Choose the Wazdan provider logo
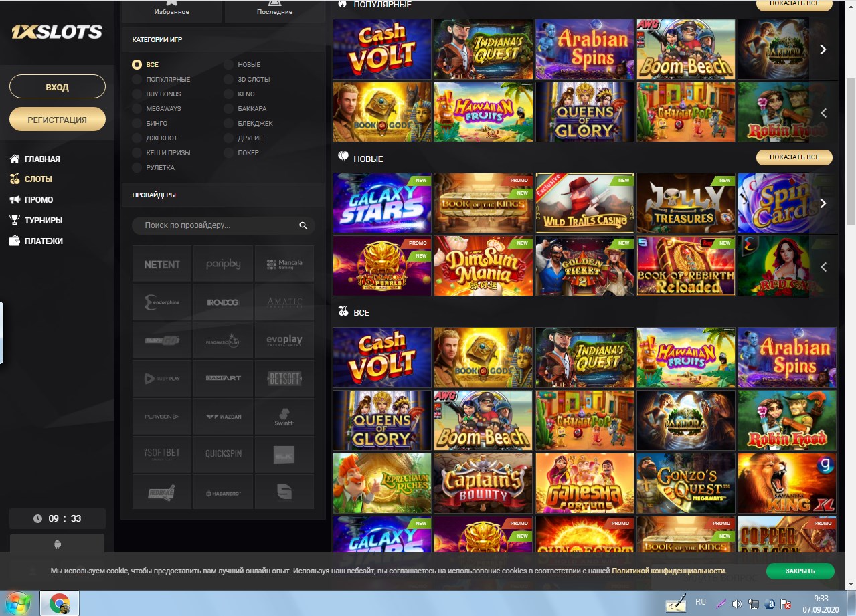The image size is (856, 616). pyautogui.click(x=224, y=417)
